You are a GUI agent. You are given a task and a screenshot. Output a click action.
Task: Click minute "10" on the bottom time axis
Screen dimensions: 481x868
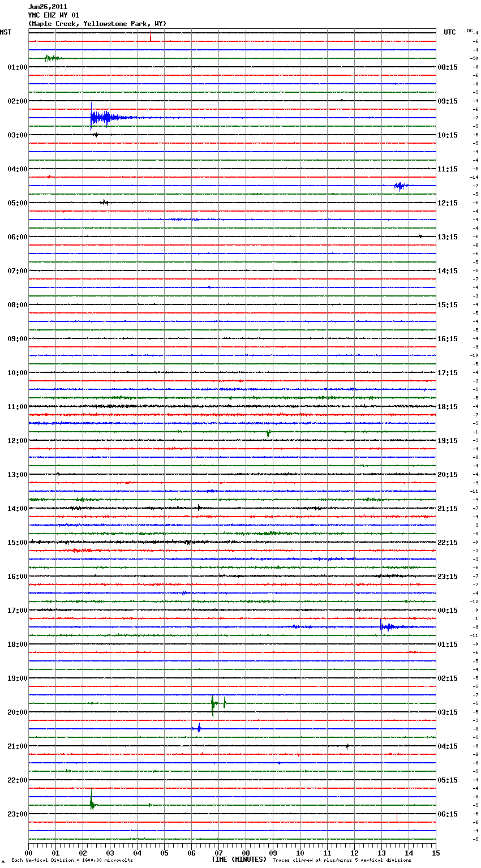click(300, 853)
